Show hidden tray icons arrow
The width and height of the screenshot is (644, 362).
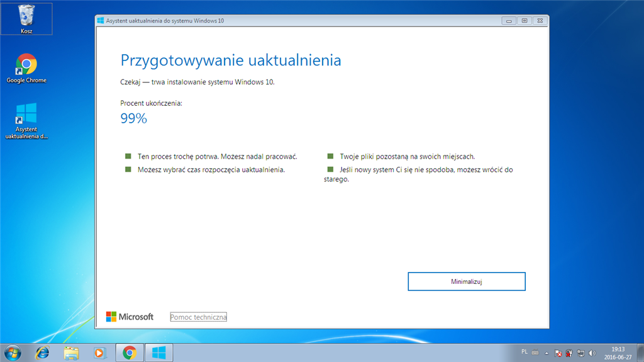coord(547,353)
